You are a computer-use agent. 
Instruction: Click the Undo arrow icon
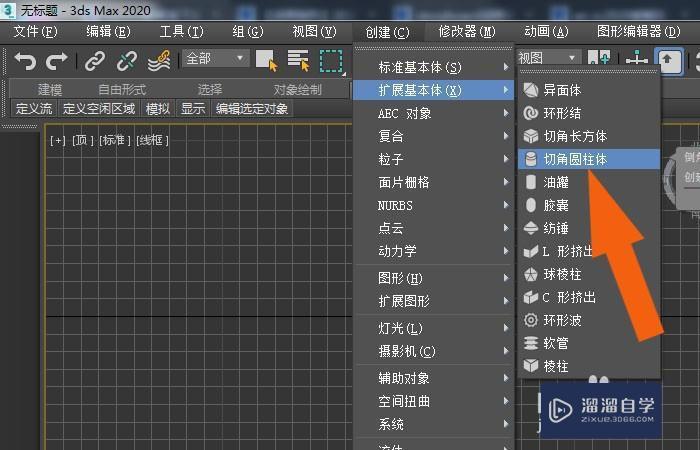25,61
